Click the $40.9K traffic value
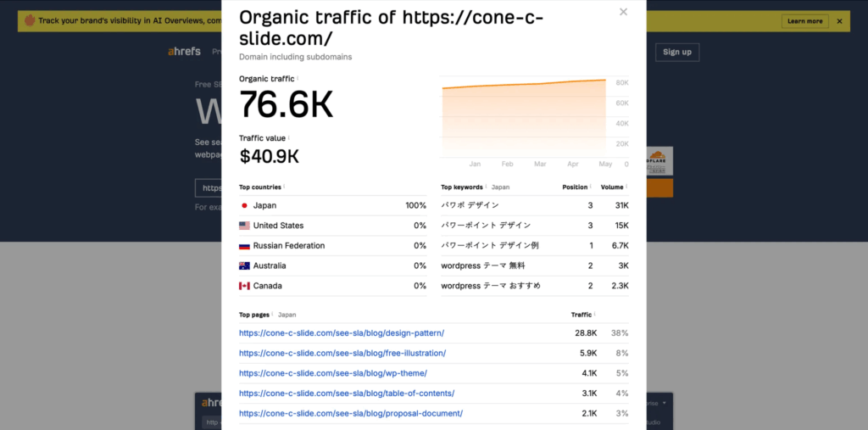868x430 pixels. click(x=269, y=156)
